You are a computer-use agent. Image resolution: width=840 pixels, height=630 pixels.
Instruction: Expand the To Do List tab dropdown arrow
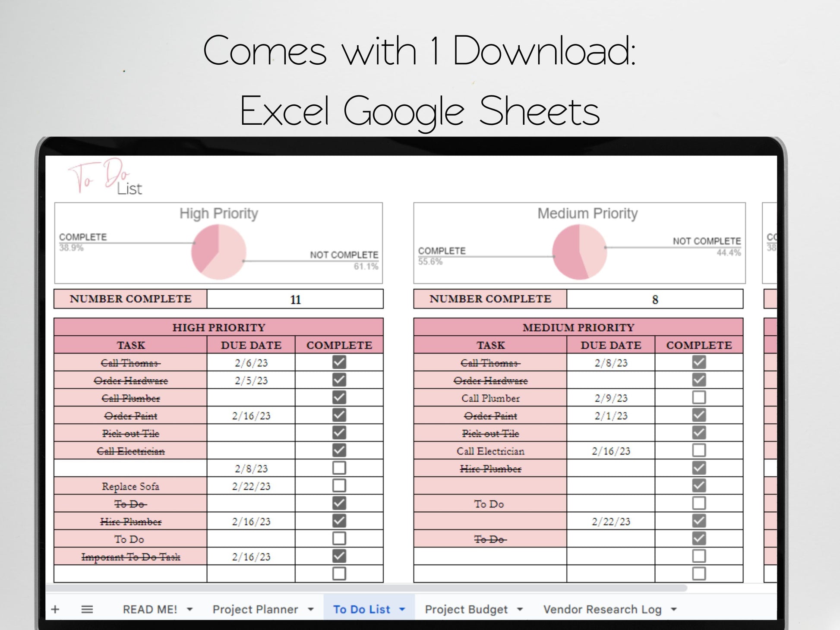click(402, 609)
